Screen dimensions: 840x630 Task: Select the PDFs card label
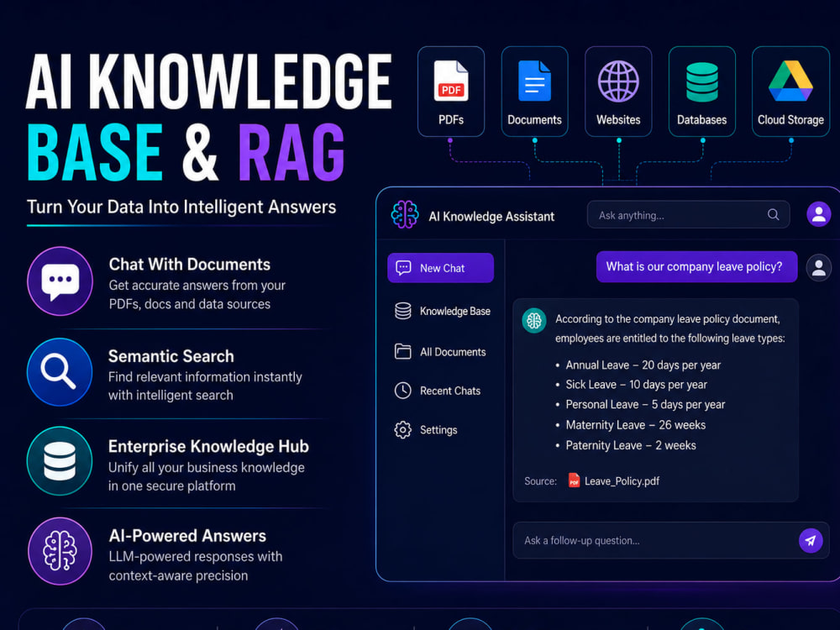click(451, 119)
